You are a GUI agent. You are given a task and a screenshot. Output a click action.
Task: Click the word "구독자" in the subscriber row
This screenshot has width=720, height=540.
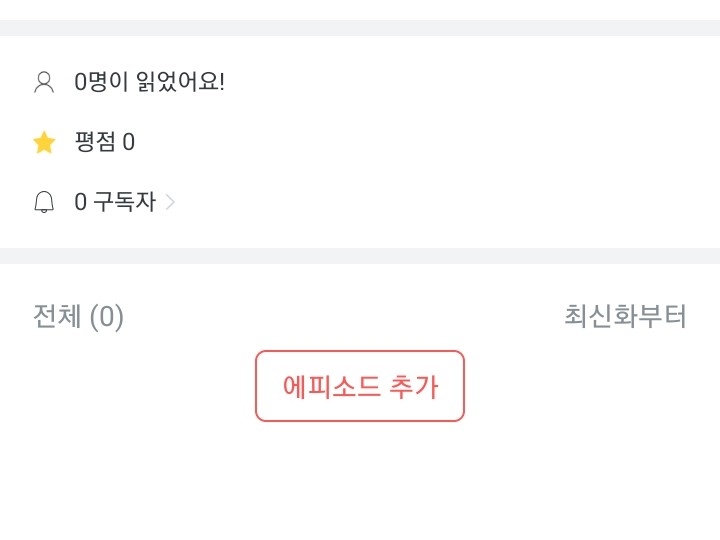coord(124,202)
